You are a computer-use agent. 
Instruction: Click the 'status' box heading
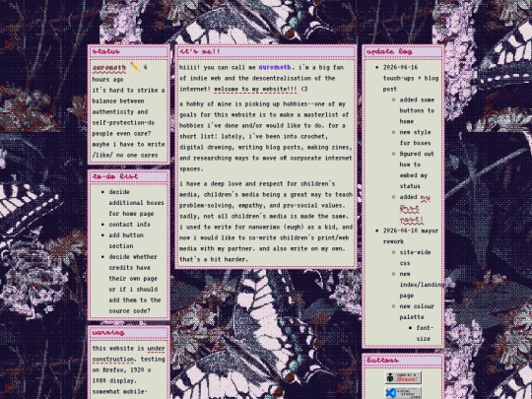(x=105, y=51)
